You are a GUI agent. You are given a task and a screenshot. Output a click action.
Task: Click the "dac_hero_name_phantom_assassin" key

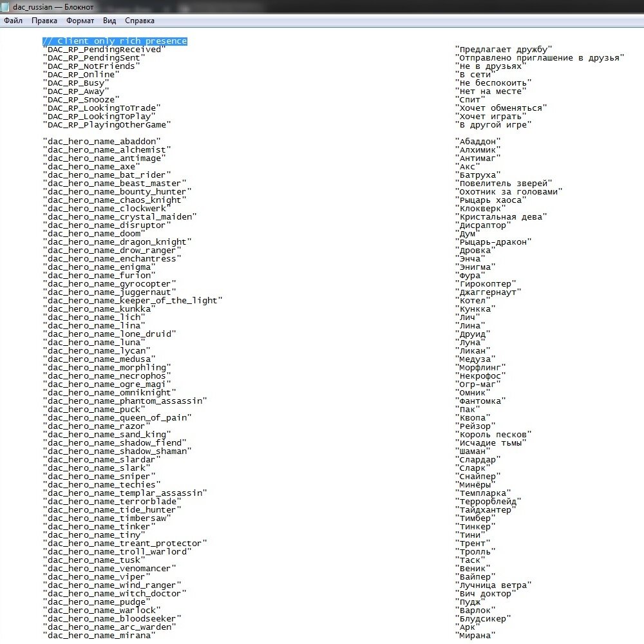pos(125,401)
